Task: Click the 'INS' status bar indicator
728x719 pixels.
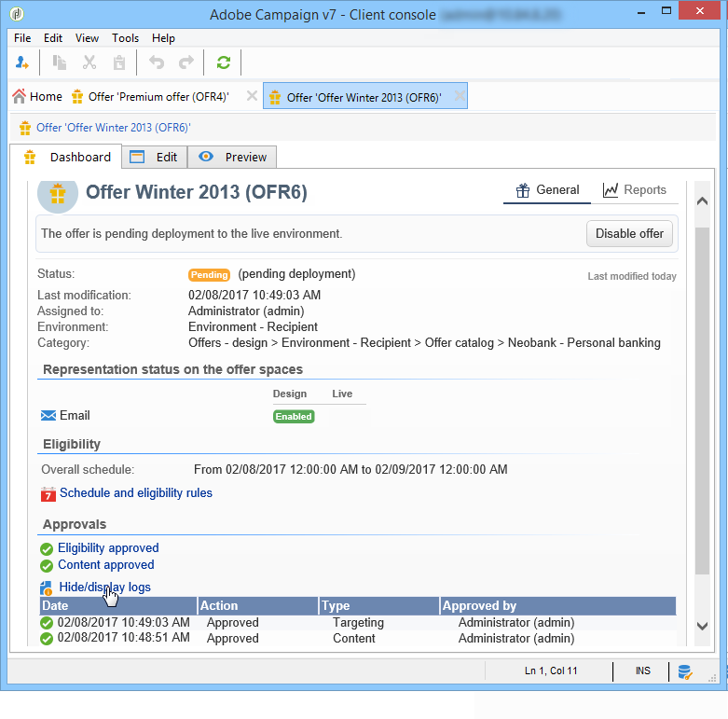Action: tap(642, 671)
